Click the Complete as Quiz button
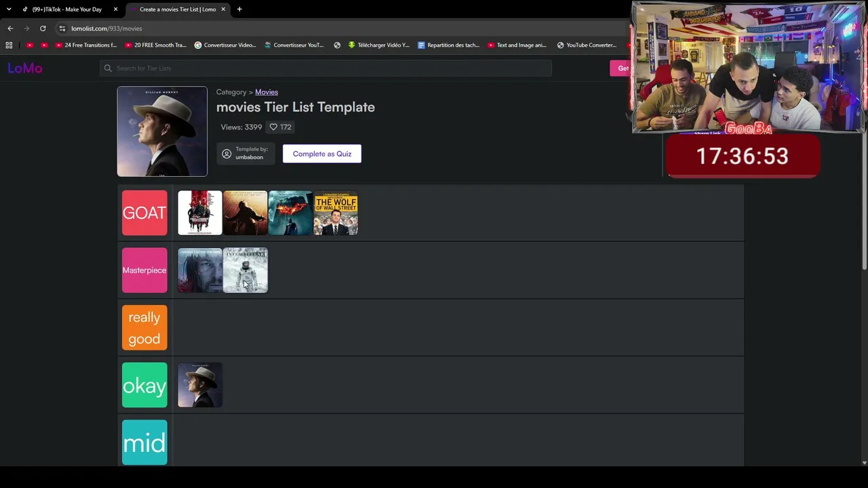 pyautogui.click(x=322, y=154)
